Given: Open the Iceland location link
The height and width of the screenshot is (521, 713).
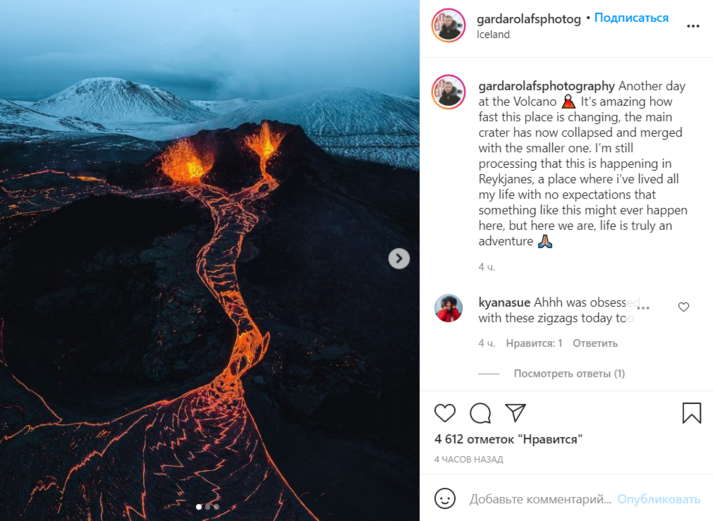Looking at the screenshot, I should pos(493,35).
